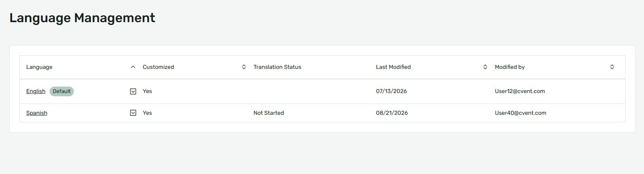Click User12@cvent.com in the English row
This screenshot has width=644, height=174.
coord(520,91)
